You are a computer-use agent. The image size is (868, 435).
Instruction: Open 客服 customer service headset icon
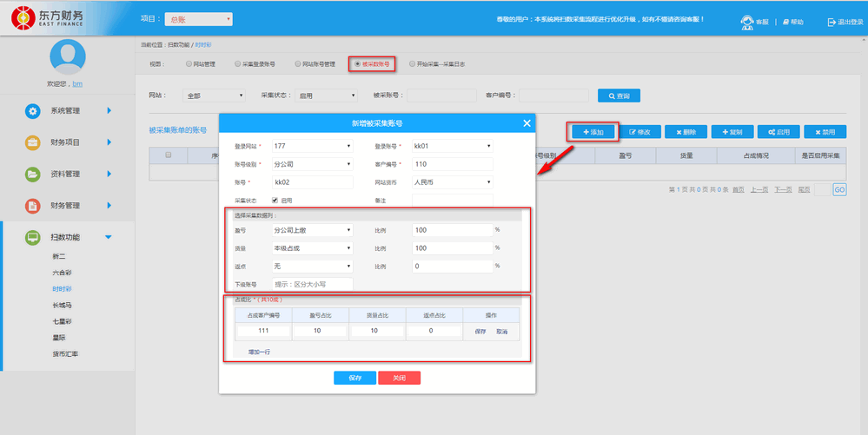coord(746,22)
